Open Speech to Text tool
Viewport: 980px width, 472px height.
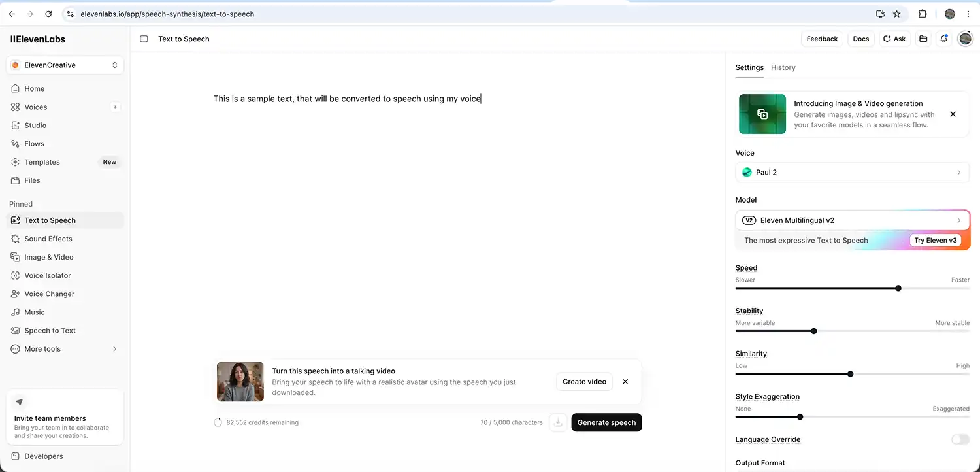(x=65, y=330)
